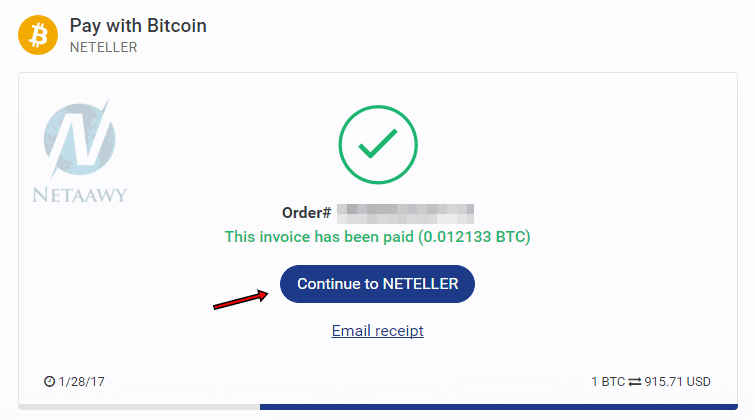755x420 pixels.
Task: Click the checkmark inside the green circle
Action: click(x=378, y=144)
